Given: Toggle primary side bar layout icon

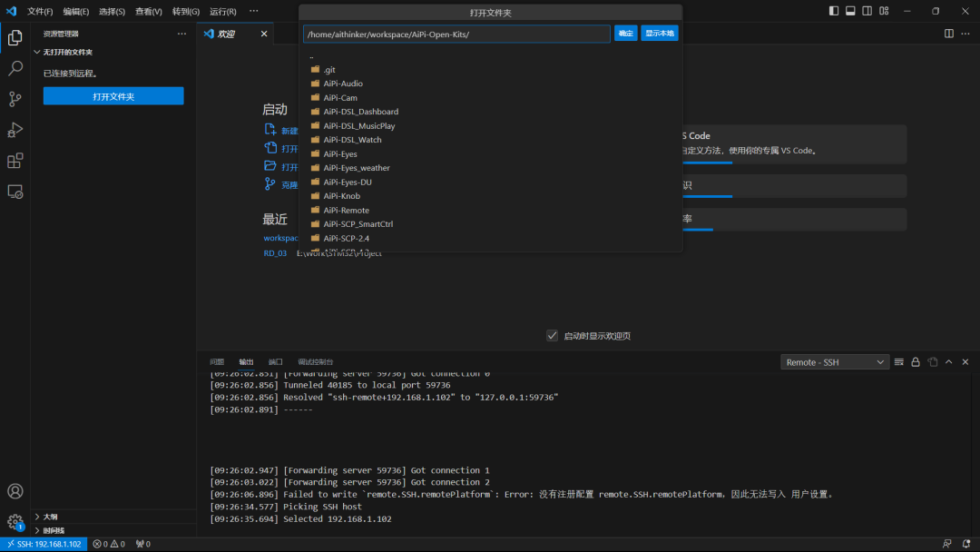Looking at the screenshot, I should (834, 11).
